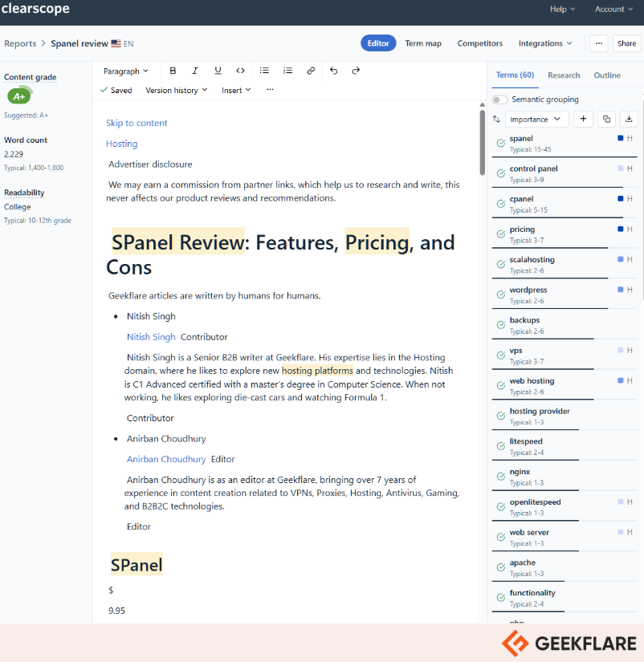644x662 pixels.
Task: Go back to Reports breadcrumb
Action: coord(20,43)
